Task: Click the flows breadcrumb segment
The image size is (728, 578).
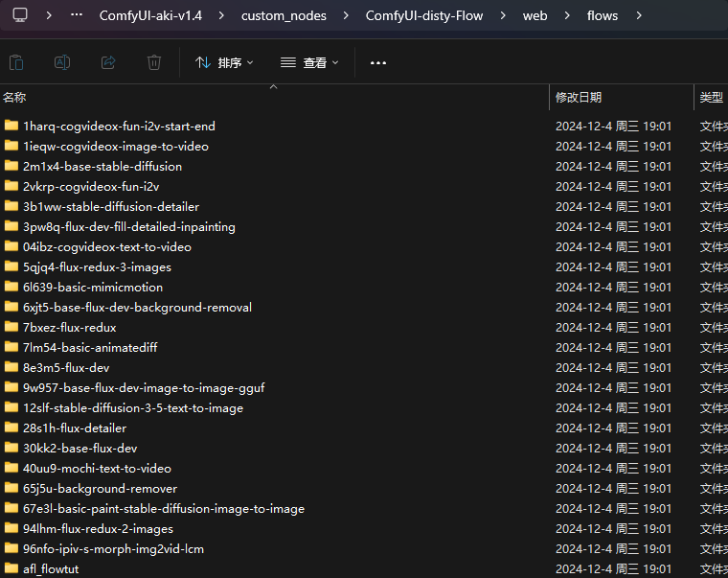Action: pos(603,15)
